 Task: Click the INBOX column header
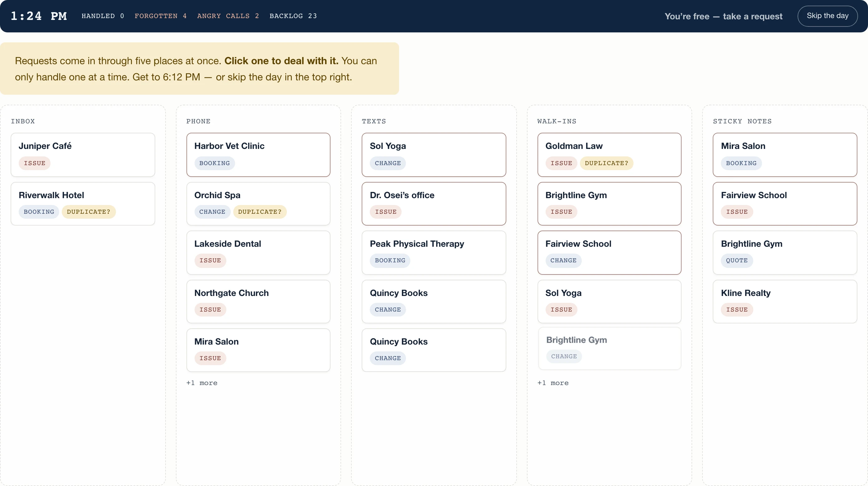pyautogui.click(x=23, y=121)
